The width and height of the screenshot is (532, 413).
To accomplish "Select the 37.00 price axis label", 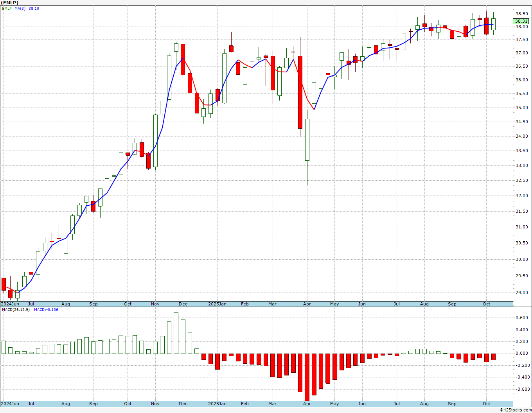I will pyautogui.click(x=521, y=53).
